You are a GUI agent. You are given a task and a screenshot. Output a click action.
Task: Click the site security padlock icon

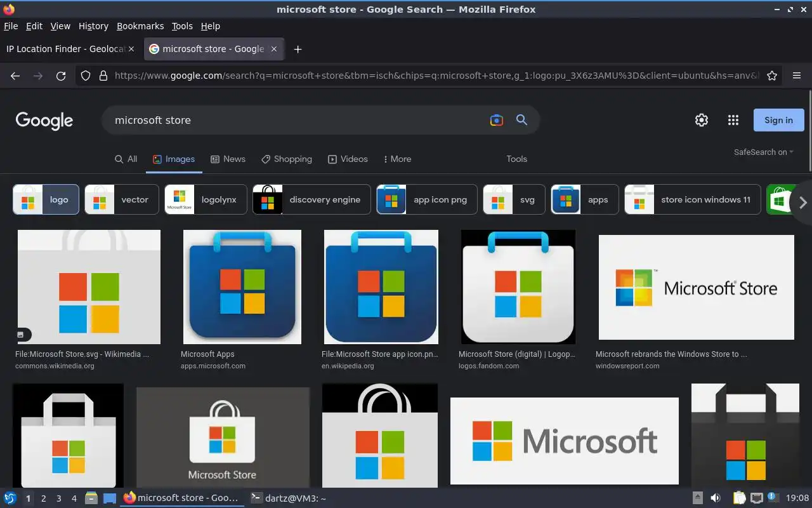coord(103,76)
